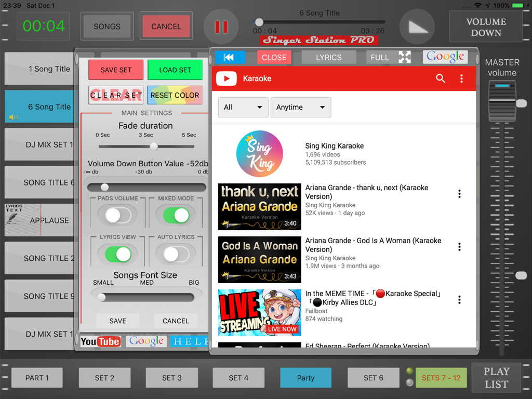Open Google from the settings panel footer
Image resolution: width=532 pixels, height=399 pixels.
146,341
